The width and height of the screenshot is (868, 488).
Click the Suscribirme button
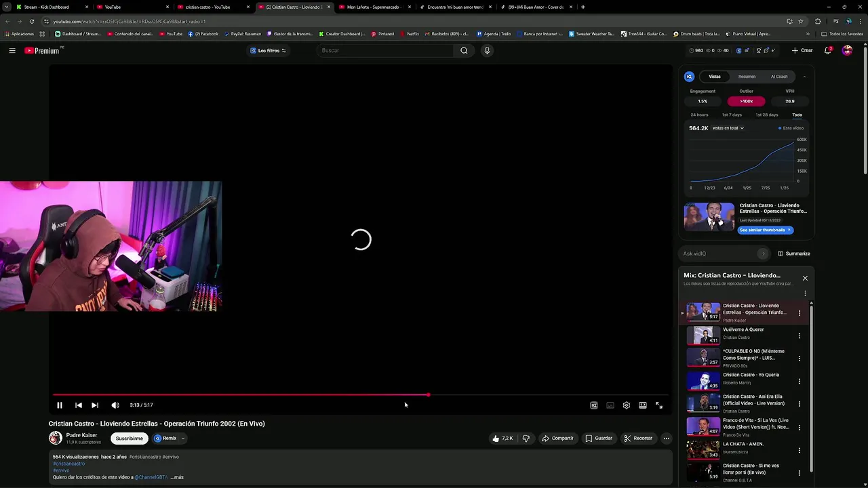click(129, 439)
